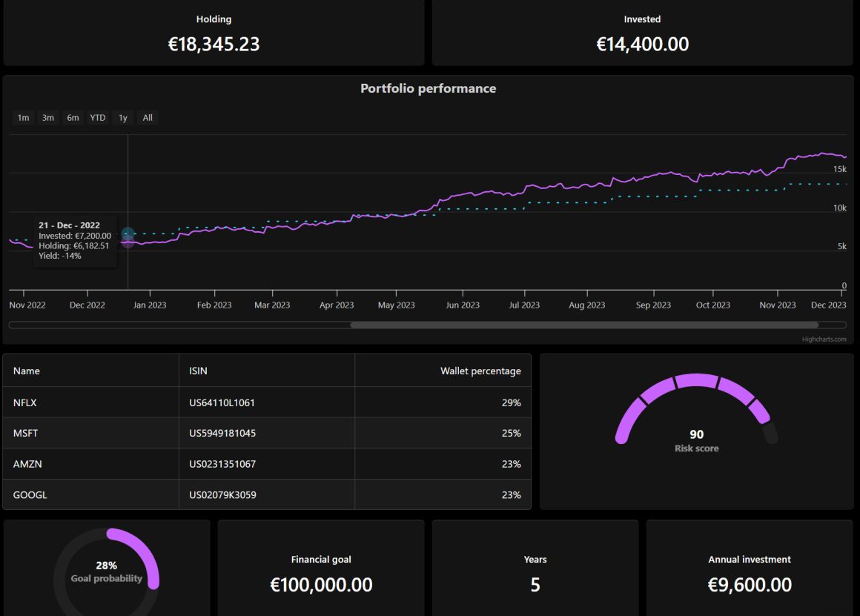Image resolution: width=860 pixels, height=616 pixels.
Task: Click the Financial goal amount
Action: [321, 585]
